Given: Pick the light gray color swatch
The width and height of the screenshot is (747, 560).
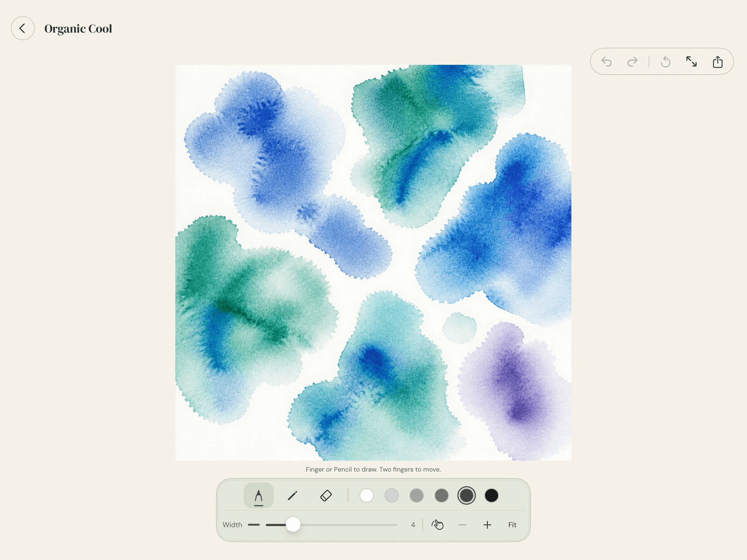Looking at the screenshot, I should (392, 496).
